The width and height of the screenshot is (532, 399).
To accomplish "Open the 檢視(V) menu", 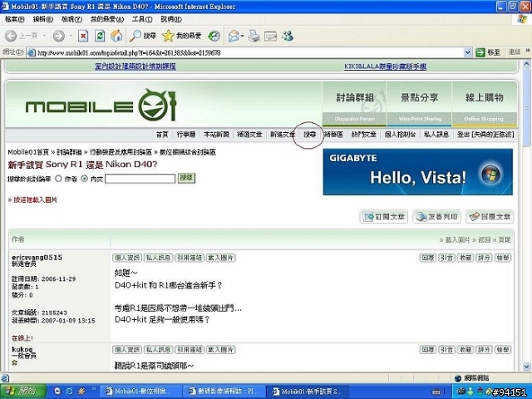I will point(71,19).
